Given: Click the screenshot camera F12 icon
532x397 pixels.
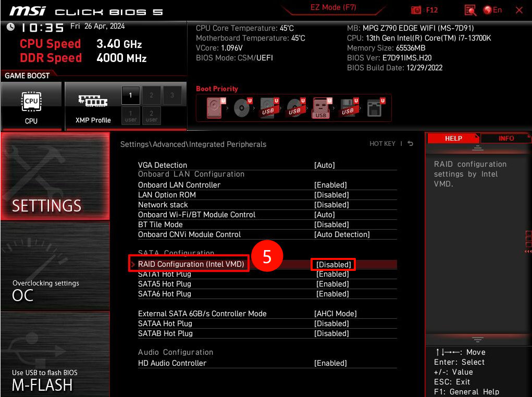Looking at the screenshot, I should click(416, 10).
